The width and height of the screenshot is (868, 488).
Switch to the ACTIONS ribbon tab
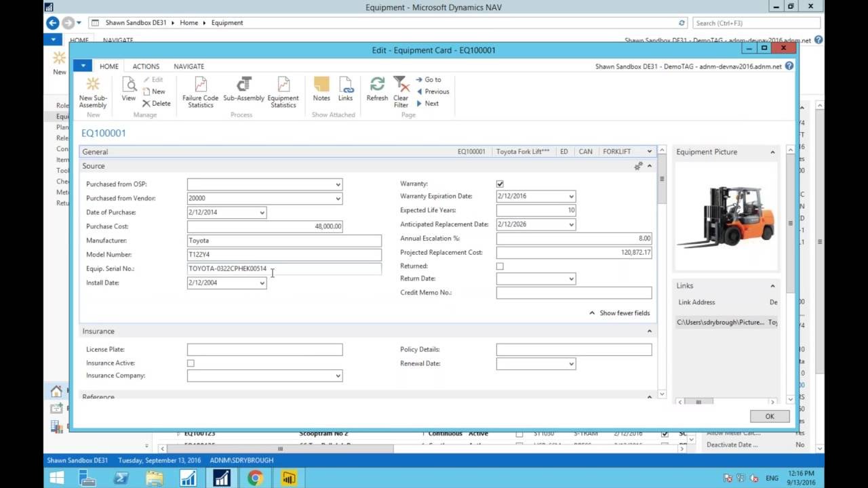[146, 66]
